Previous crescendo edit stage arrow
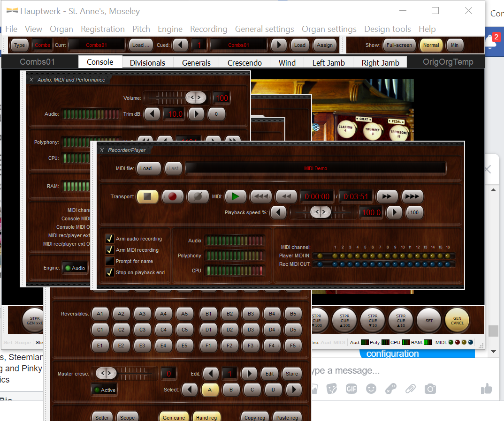The width and height of the screenshot is (504, 421). click(x=211, y=374)
